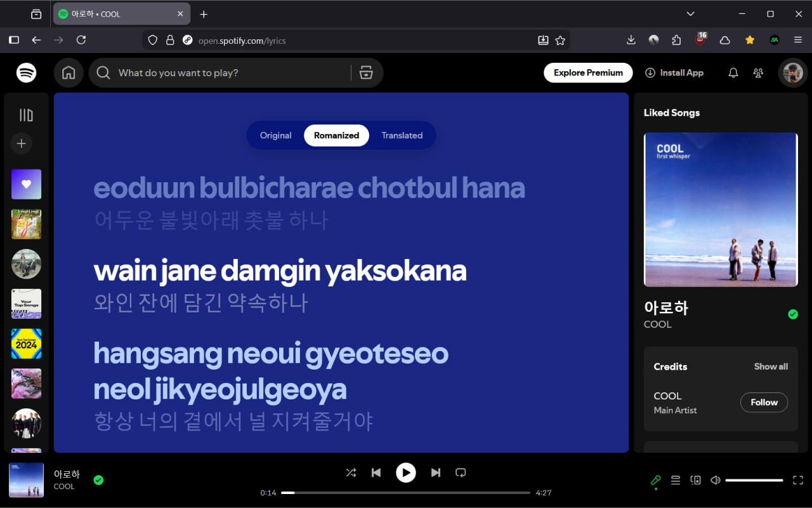The height and width of the screenshot is (508, 812).
Task: Seek in the song progress bar
Action: pos(406,493)
